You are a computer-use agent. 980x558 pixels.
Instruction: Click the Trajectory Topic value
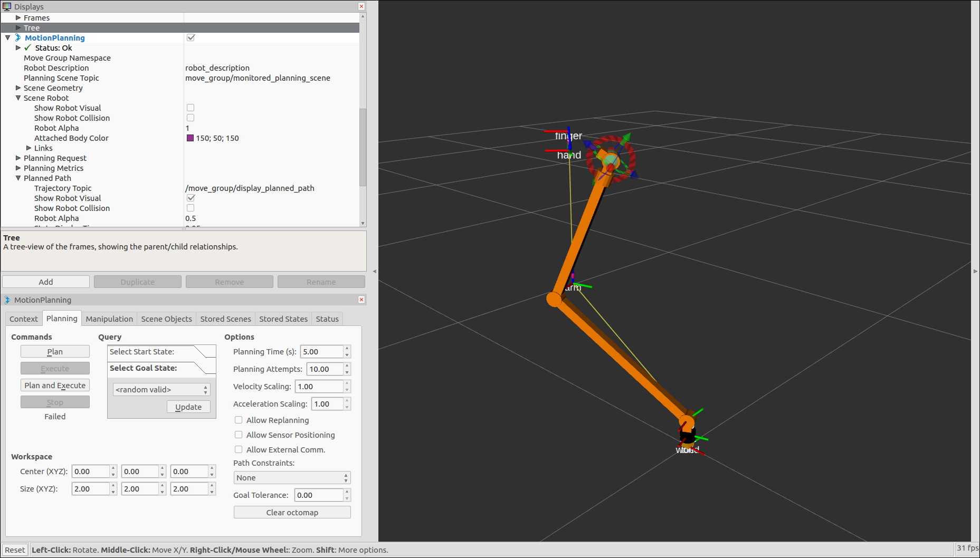tap(250, 188)
